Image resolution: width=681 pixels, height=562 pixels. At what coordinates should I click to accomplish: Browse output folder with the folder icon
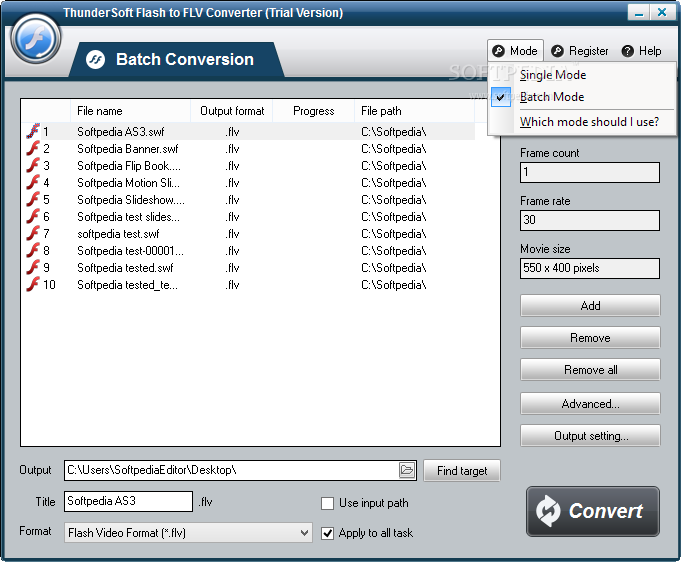407,470
